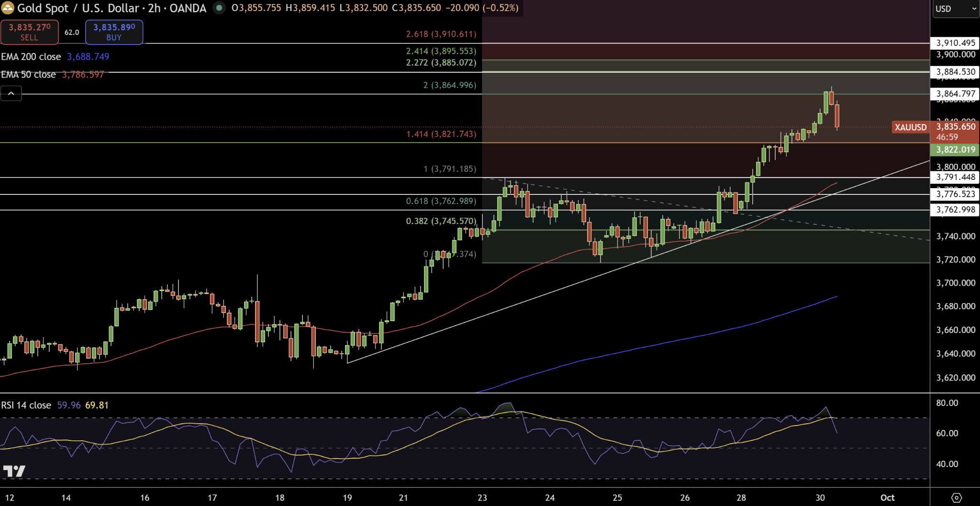Click the 3,791.448 price axis label
This screenshot has width=980, height=506.
pos(956,177)
